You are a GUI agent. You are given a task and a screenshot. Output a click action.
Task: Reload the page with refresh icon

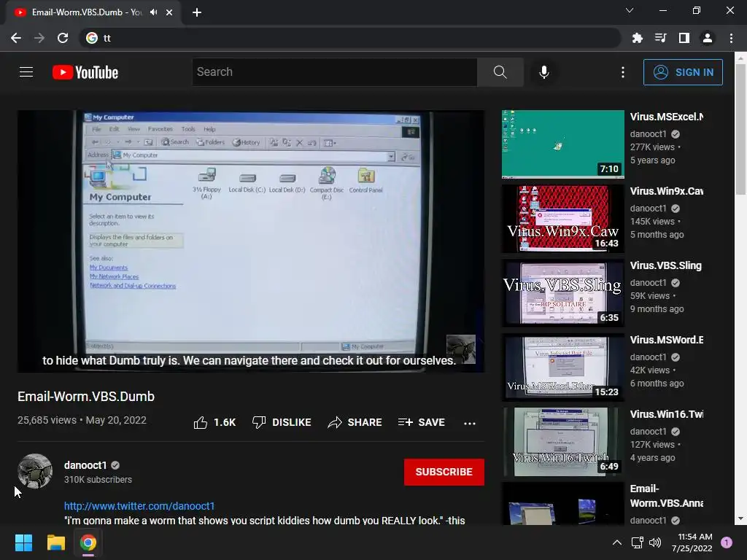point(63,38)
